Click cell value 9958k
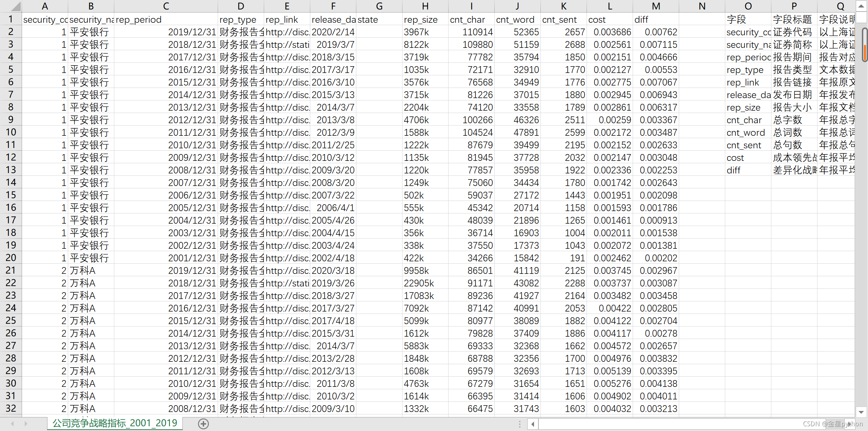868x431 pixels. tap(425, 270)
